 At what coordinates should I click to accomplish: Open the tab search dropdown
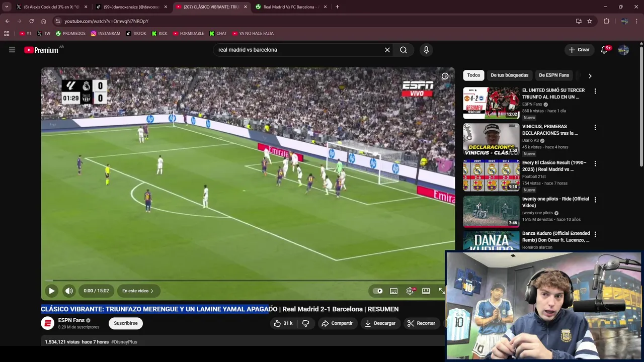click(x=7, y=7)
